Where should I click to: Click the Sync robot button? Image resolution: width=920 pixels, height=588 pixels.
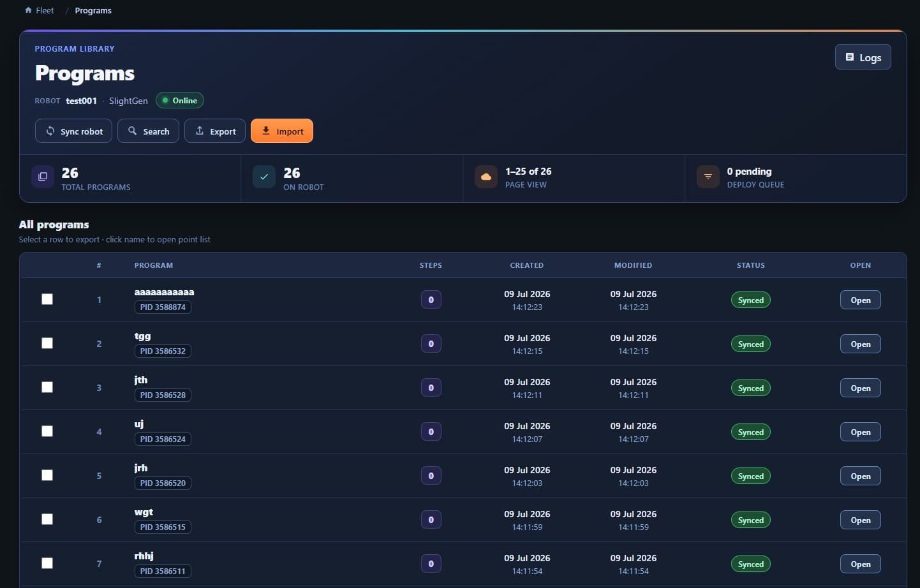click(73, 131)
